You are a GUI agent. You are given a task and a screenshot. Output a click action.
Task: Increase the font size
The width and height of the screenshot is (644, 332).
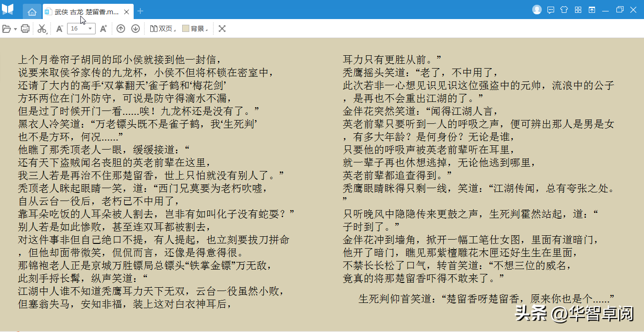(103, 29)
